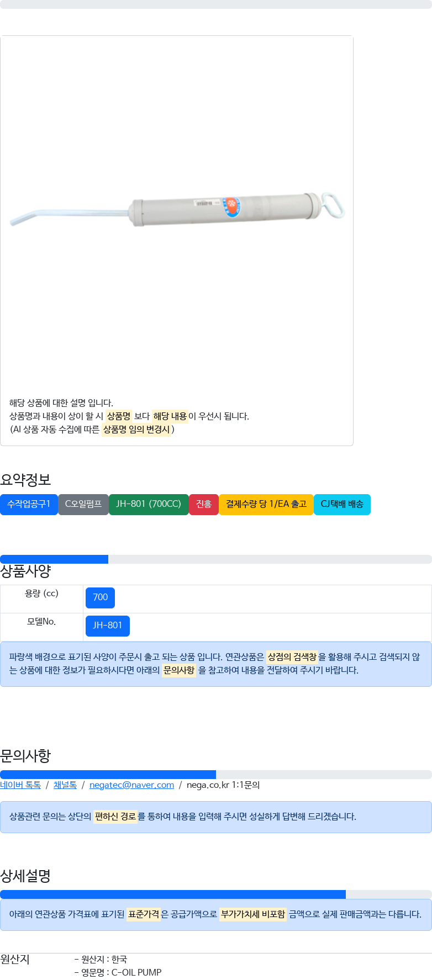
Task: Click the yellow 결제수량 당 1/EA 출고 badge
Action: point(266,504)
